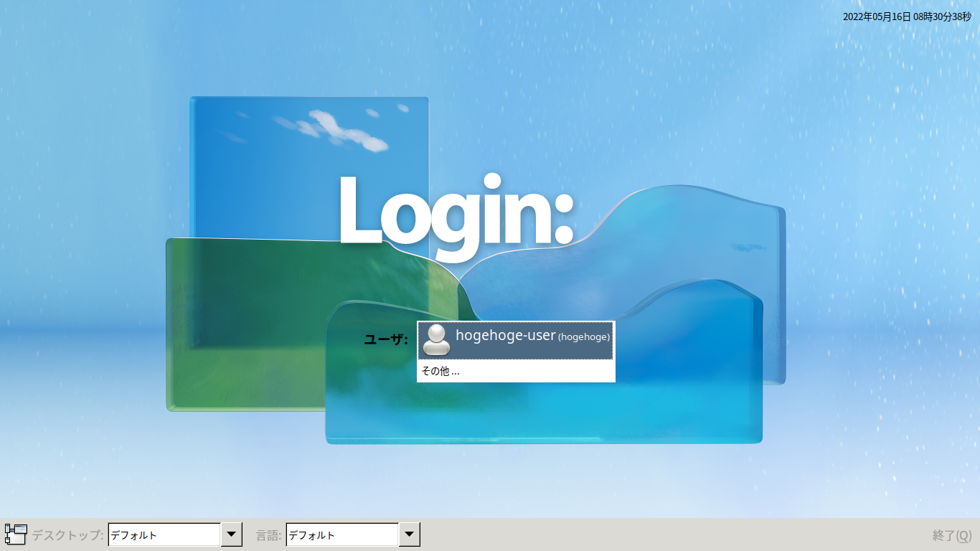Click the desktop session icon in bottom bar

point(16,534)
